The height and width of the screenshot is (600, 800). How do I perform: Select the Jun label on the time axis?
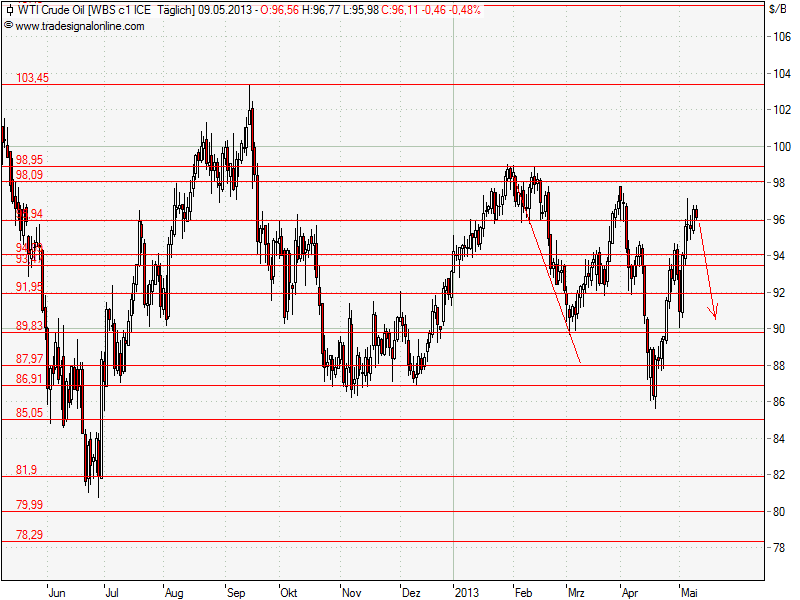58,592
